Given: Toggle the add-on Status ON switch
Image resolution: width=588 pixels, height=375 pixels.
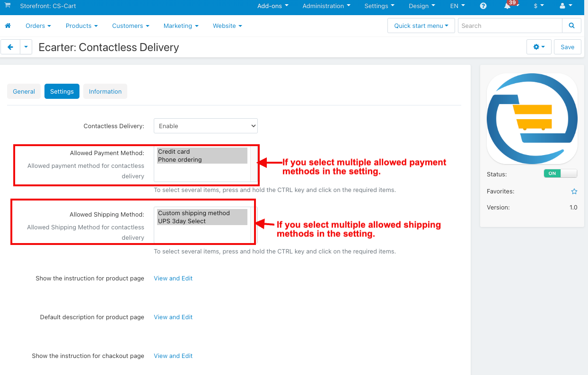Looking at the screenshot, I should coord(561,174).
